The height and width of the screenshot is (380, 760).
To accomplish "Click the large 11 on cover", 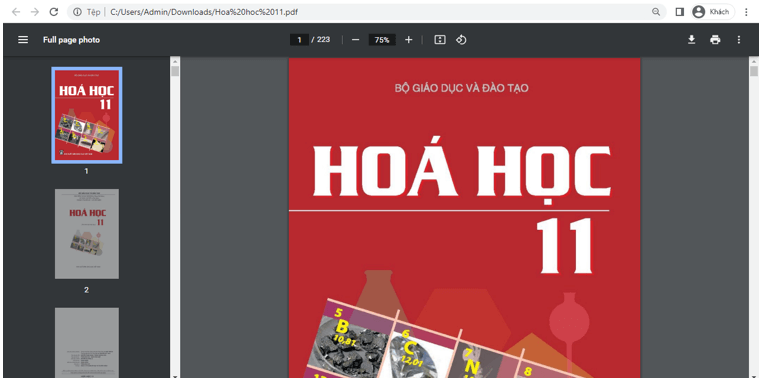I will (x=565, y=247).
